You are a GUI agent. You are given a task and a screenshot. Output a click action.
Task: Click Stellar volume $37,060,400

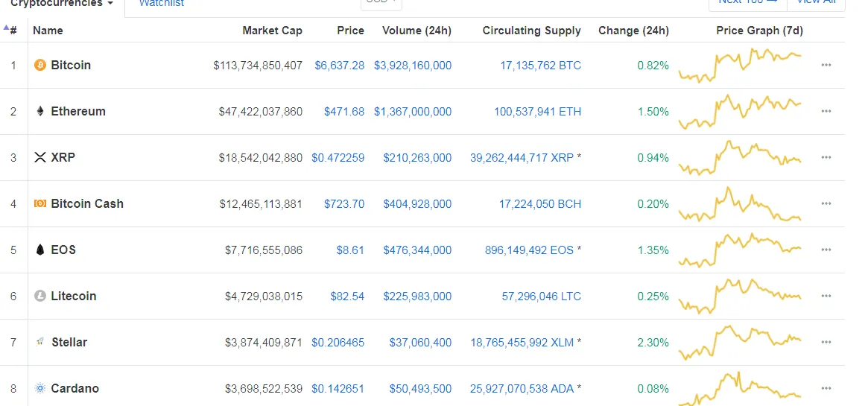[420, 343]
